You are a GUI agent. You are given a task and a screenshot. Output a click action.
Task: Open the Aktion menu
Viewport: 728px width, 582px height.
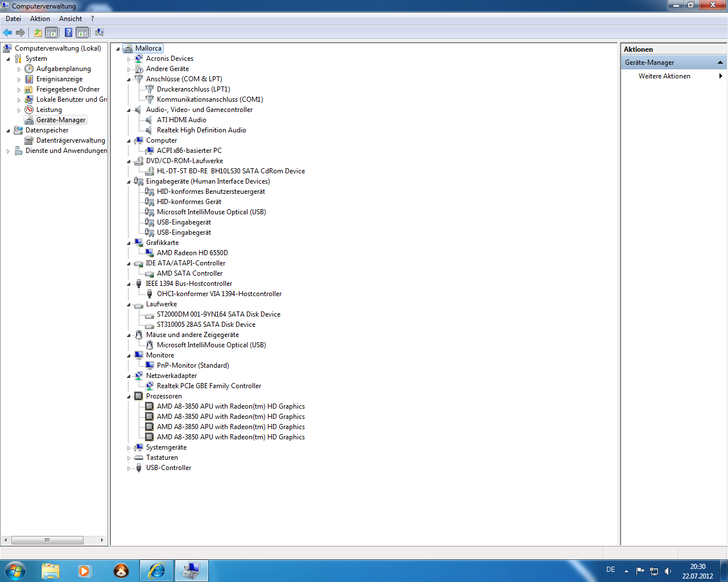pos(40,19)
